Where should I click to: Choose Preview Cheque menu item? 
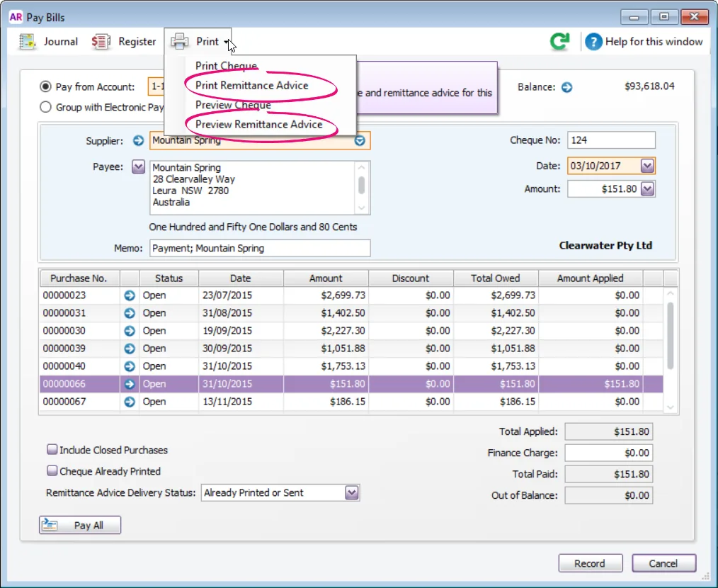233,106
